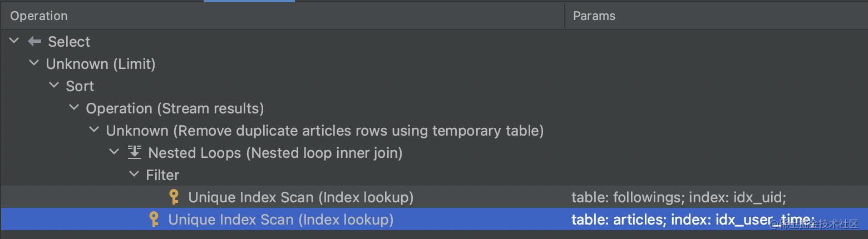The width and height of the screenshot is (868, 239).
Task: Select the followings Unique Index Scan row
Action: coord(434,197)
